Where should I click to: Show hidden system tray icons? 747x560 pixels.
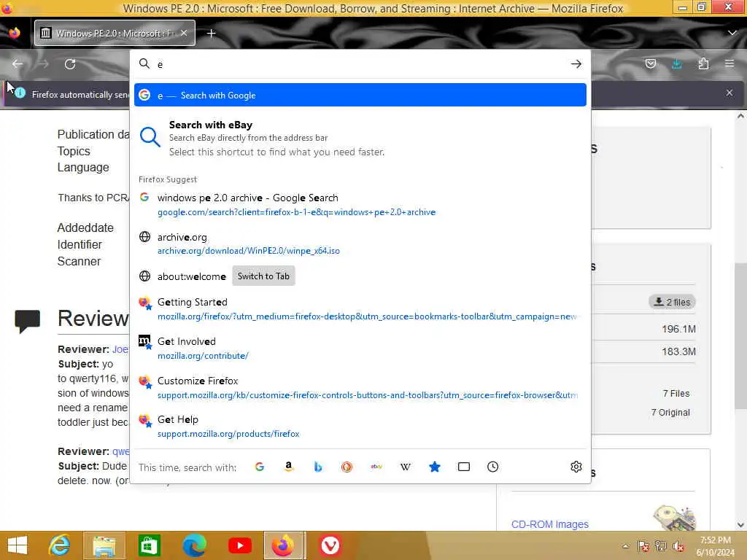(x=625, y=546)
